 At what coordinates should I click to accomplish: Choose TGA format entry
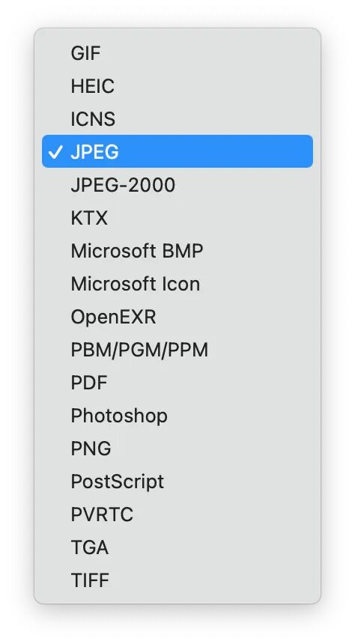click(x=177, y=547)
